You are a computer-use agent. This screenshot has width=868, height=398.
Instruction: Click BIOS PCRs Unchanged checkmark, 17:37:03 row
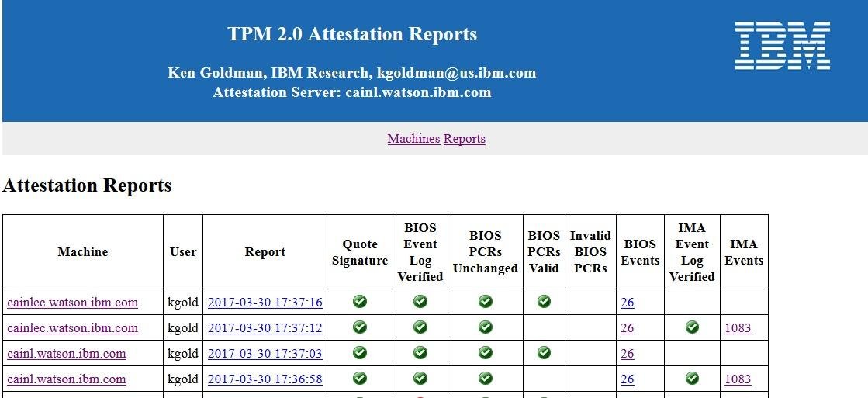coord(486,352)
